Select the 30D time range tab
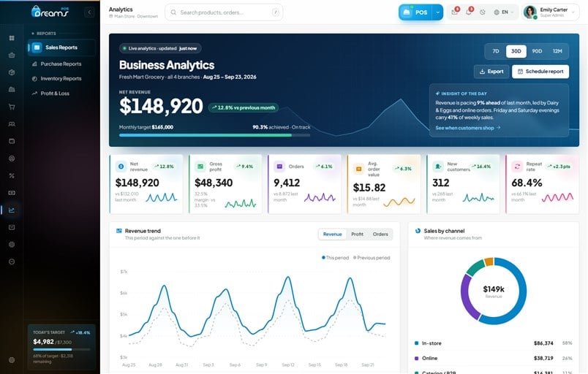The height and width of the screenshot is (374, 588). coord(516,51)
